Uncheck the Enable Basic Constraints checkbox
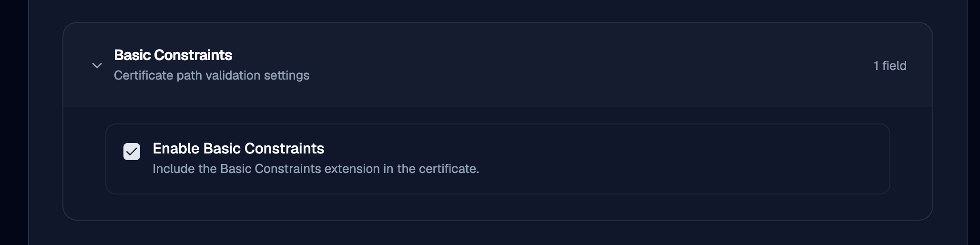Image resolution: width=980 pixels, height=245 pixels. point(132,152)
